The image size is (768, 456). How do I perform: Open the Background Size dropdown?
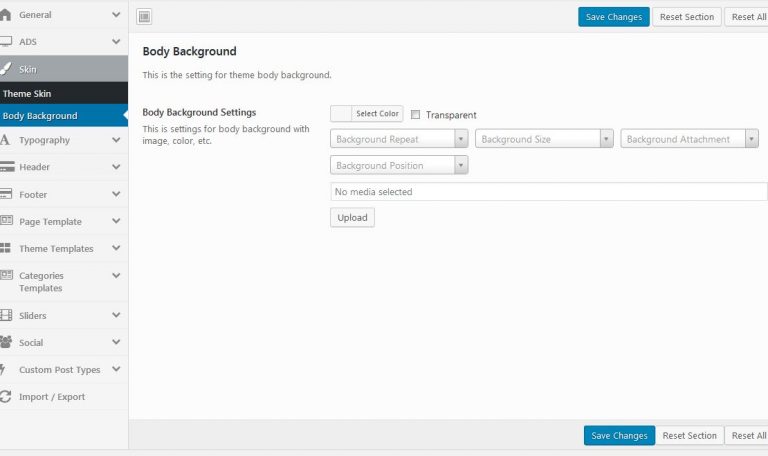pos(544,139)
